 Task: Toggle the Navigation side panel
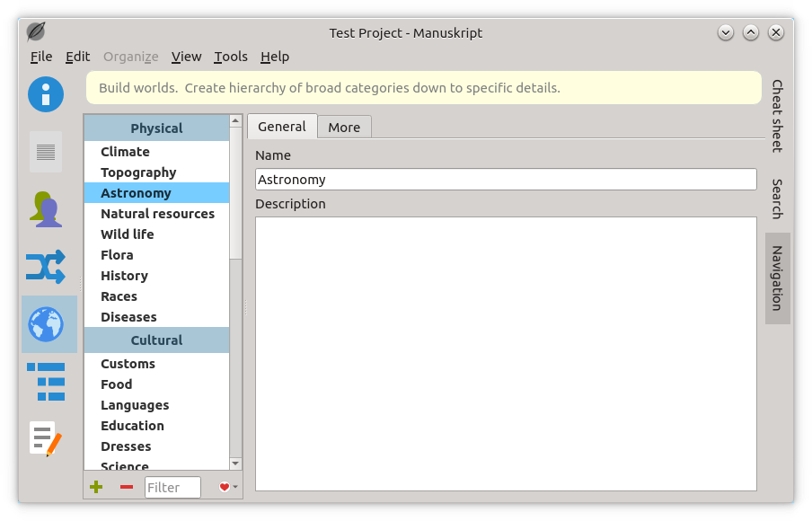coord(777,278)
